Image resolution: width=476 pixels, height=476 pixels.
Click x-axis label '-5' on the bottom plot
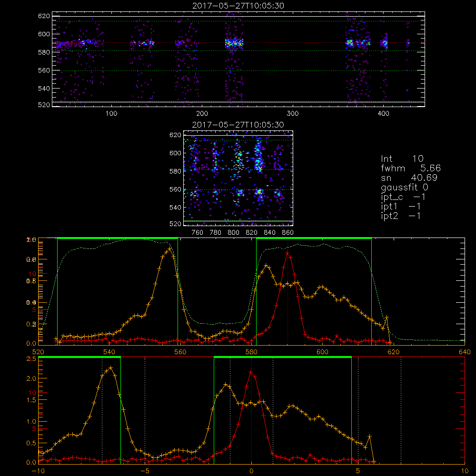coord(145,471)
